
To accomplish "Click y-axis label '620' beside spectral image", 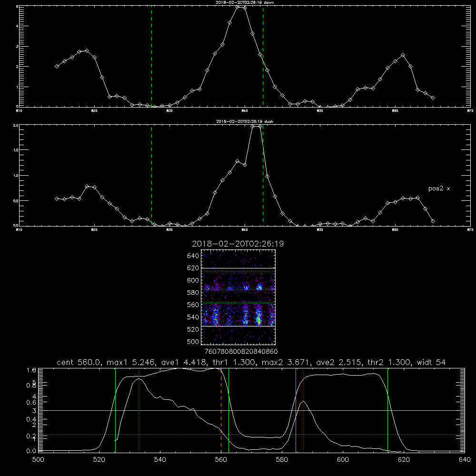I will [193, 268].
